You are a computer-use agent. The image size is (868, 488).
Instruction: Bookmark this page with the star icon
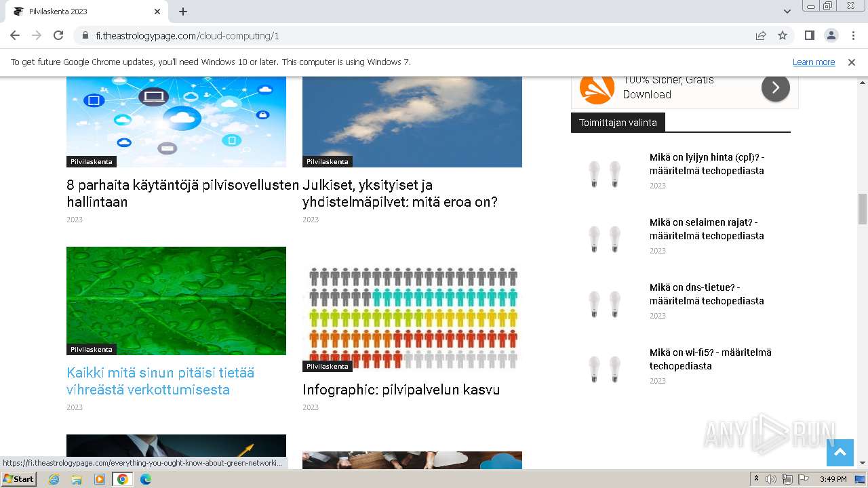(x=783, y=36)
